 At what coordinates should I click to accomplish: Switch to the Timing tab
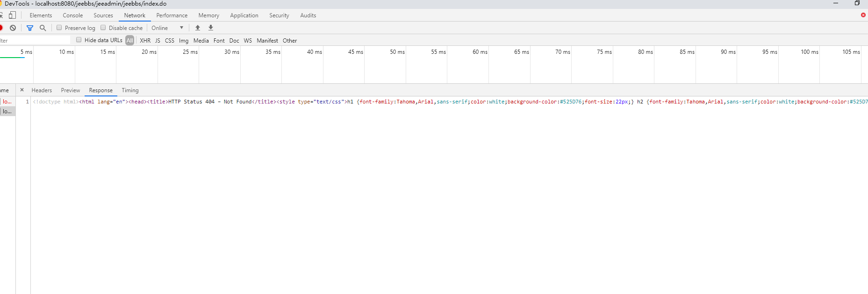[x=130, y=90]
